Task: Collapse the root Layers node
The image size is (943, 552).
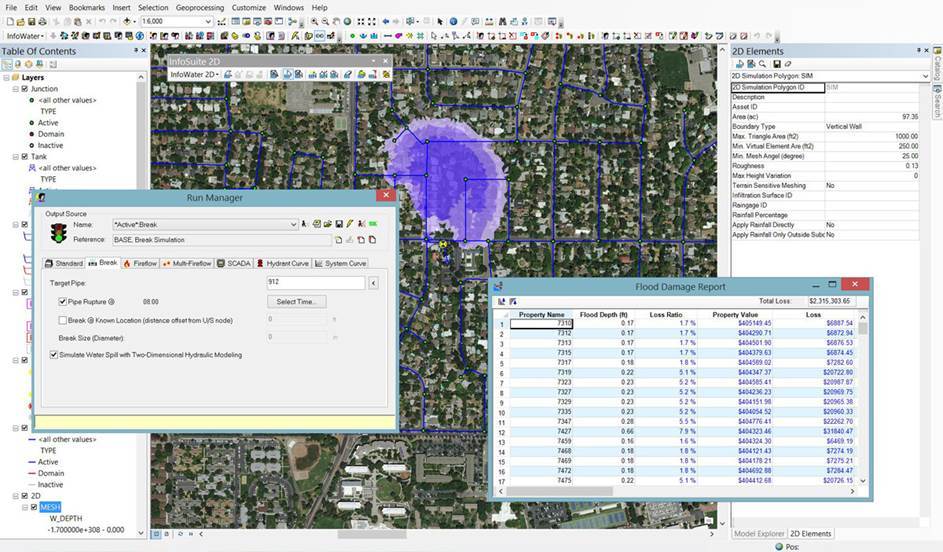Action: [x=6, y=78]
